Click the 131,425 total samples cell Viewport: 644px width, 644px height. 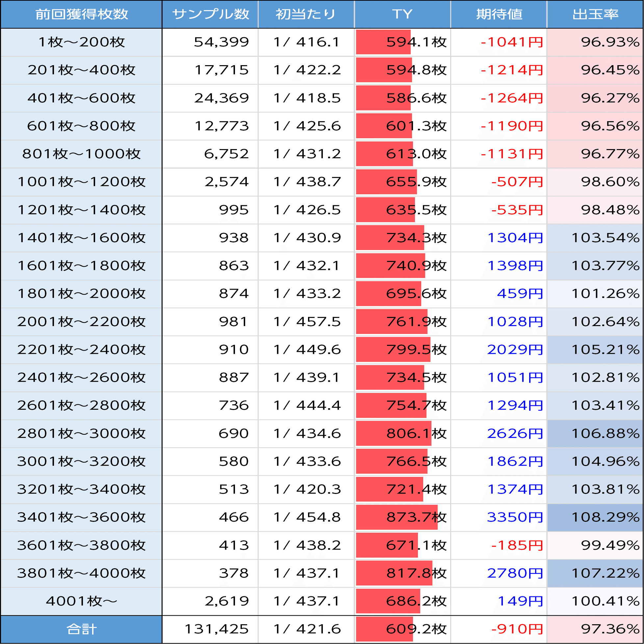tap(216, 629)
